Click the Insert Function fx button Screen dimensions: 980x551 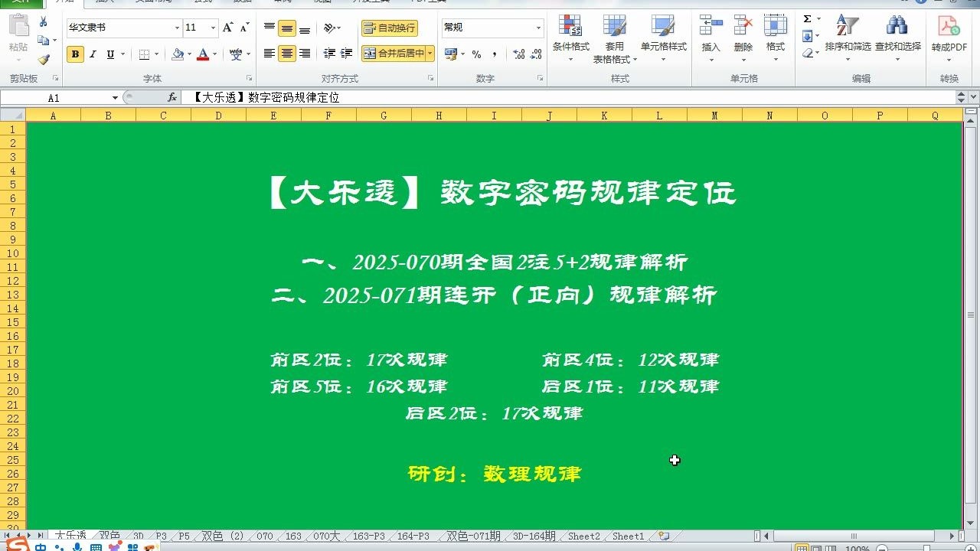(173, 98)
